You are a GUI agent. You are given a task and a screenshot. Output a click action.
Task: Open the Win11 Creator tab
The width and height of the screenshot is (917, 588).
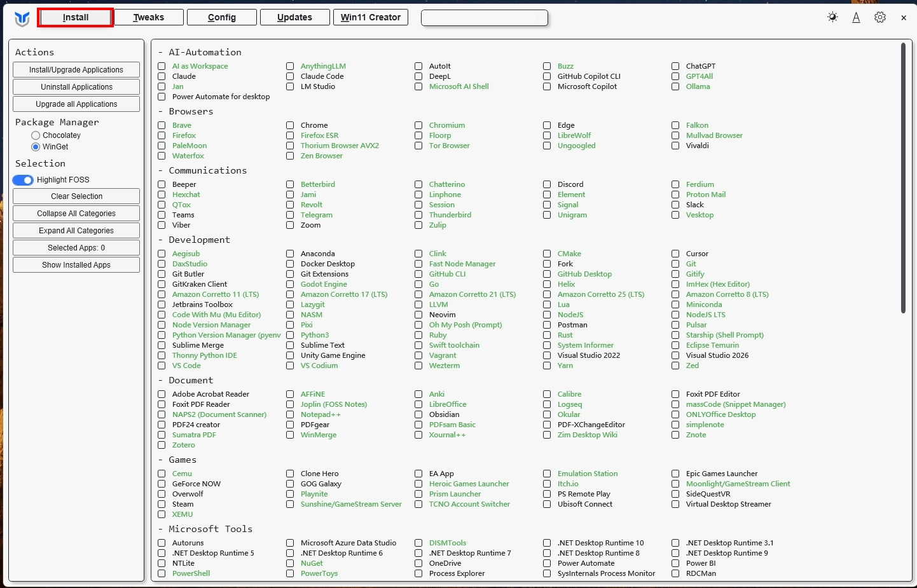tap(371, 17)
